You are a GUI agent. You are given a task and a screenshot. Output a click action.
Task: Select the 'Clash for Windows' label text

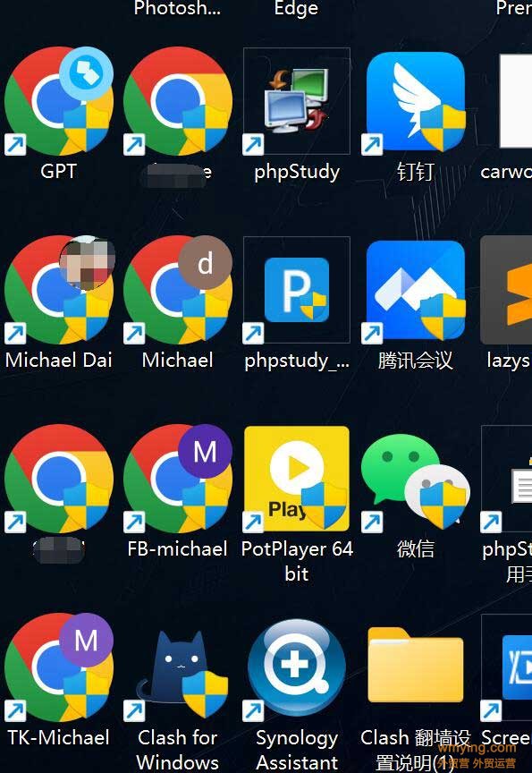[x=178, y=750]
